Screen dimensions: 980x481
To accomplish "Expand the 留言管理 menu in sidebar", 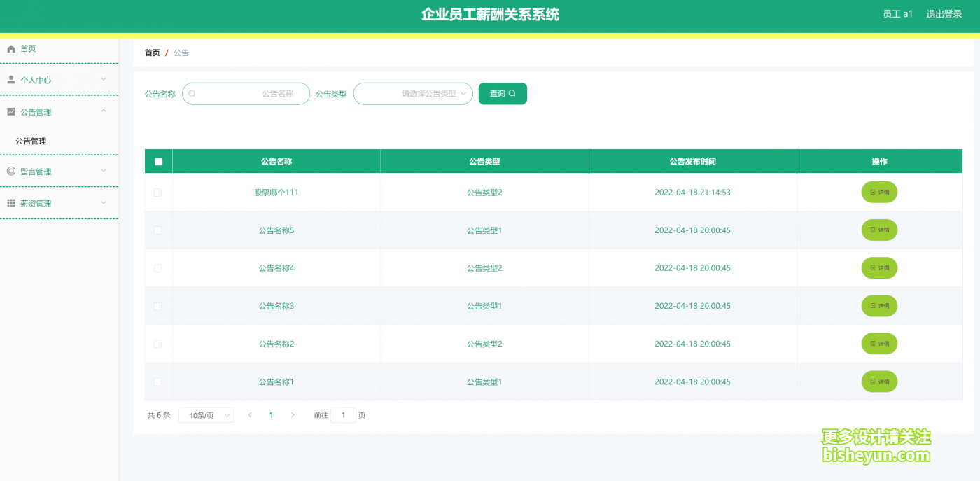I will pyautogui.click(x=59, y=172).
